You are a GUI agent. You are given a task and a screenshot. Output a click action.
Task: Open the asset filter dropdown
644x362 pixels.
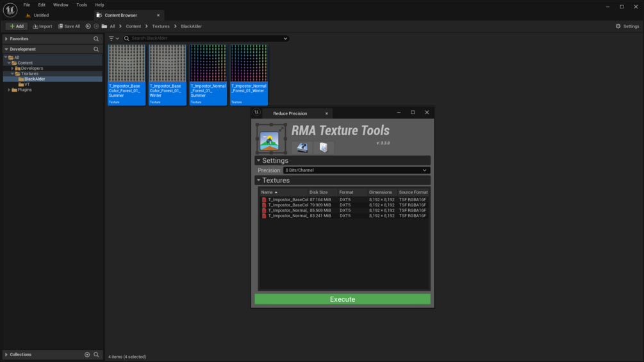[x=114, y=38]
